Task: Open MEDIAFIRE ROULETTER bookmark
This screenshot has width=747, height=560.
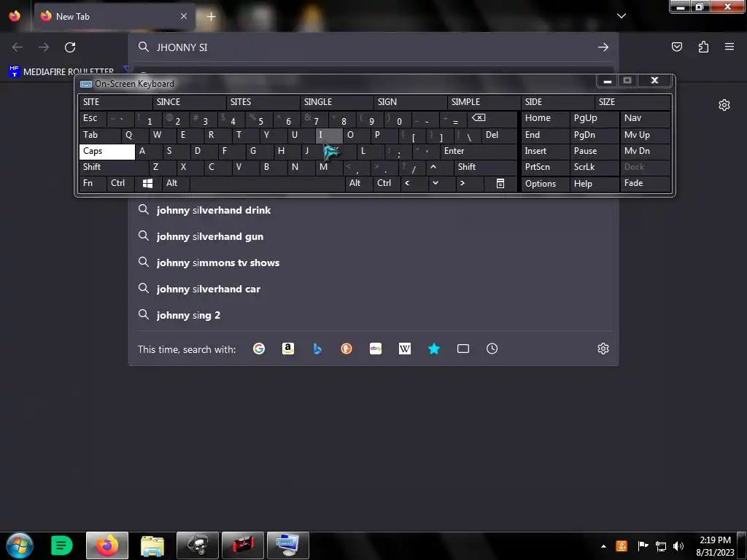Action: [61, 72]
